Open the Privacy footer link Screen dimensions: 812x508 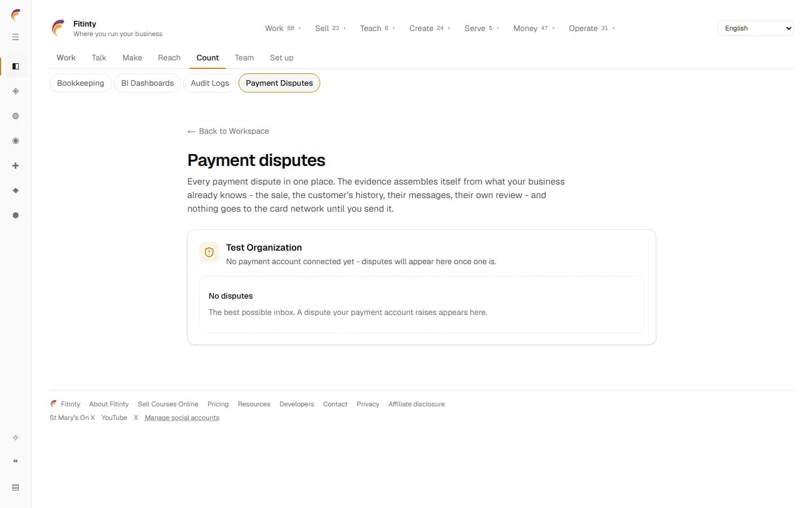coord(368,404)
